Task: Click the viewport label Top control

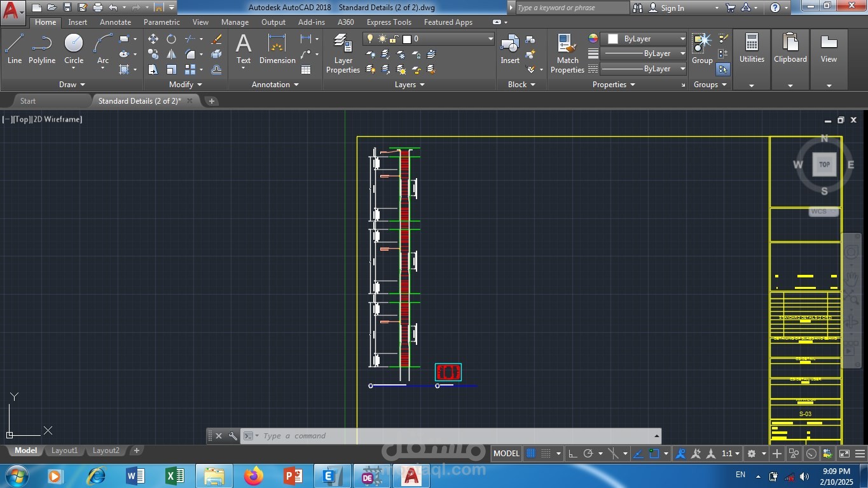Action: coord(23,120)
